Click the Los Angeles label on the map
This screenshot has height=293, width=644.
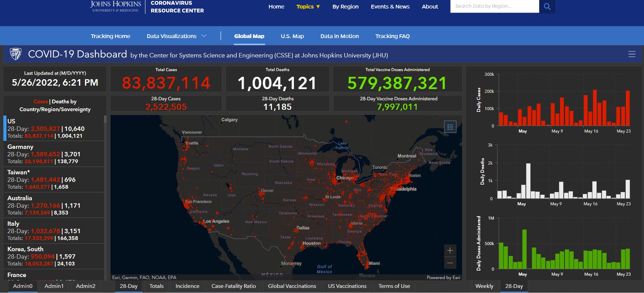click(216, 221)
